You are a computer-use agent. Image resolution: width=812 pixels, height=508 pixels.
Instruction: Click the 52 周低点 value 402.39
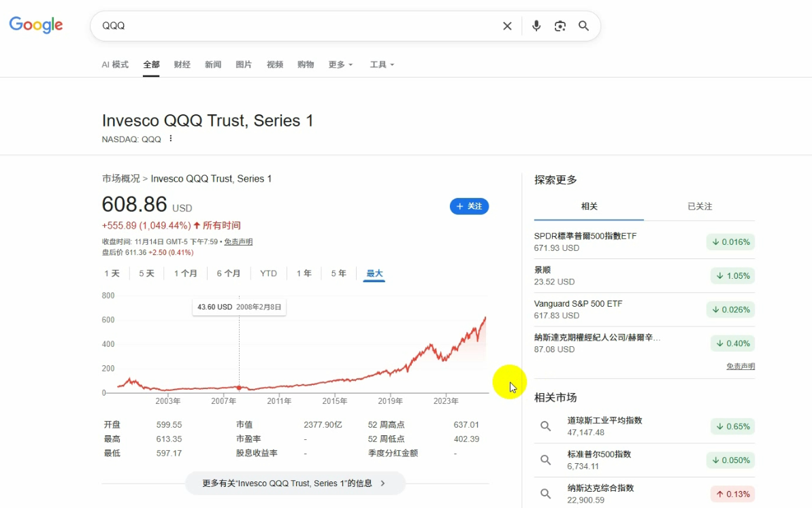(466, 439)
